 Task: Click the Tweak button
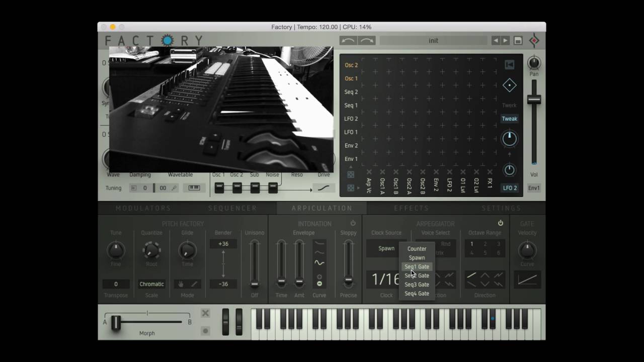[x=509, y=119]
